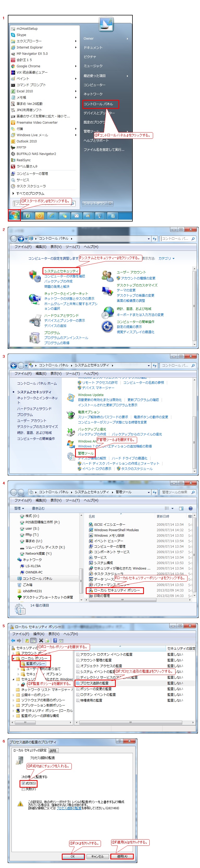Expand すべてのプログラム in Start menu

[x=29, y=193]
